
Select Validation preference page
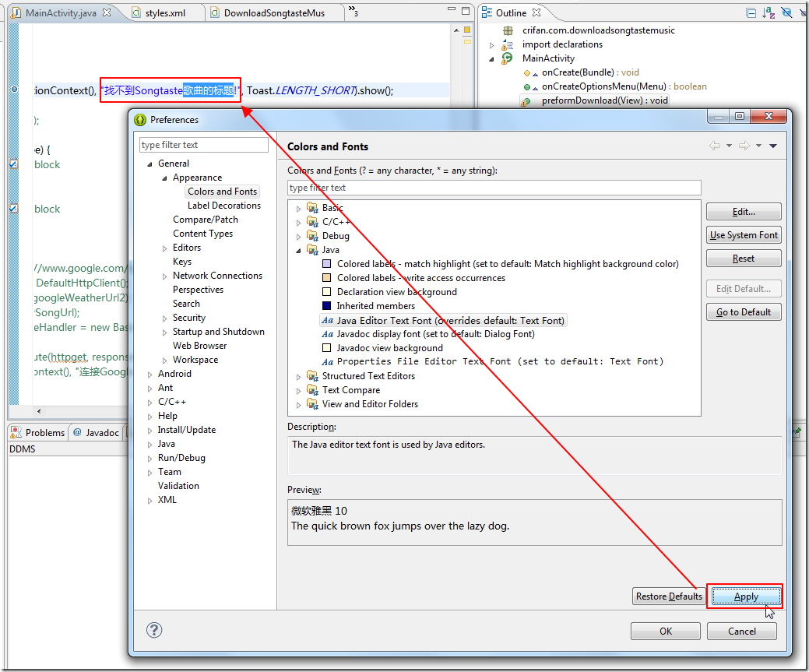point(178,486)
